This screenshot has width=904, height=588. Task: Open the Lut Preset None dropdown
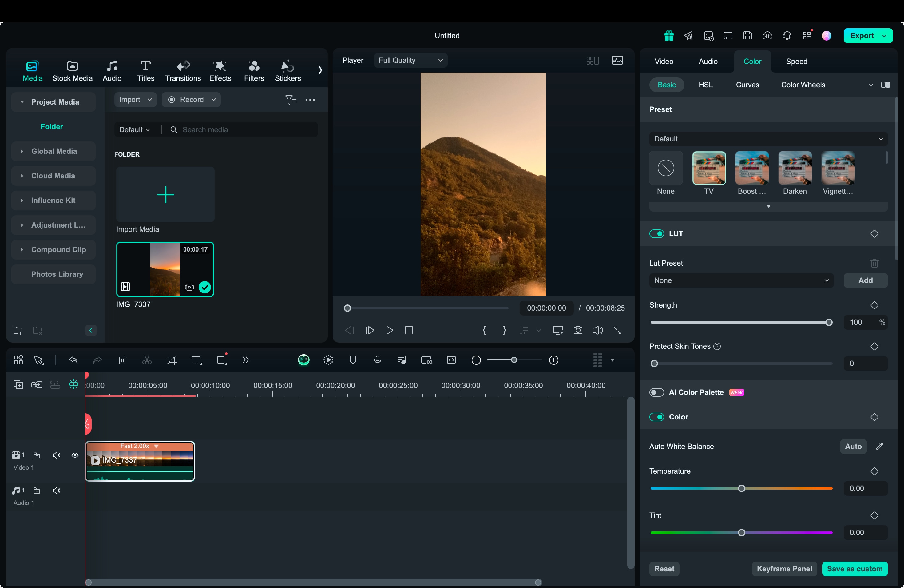pyautogui.click(x=741, y=280)
